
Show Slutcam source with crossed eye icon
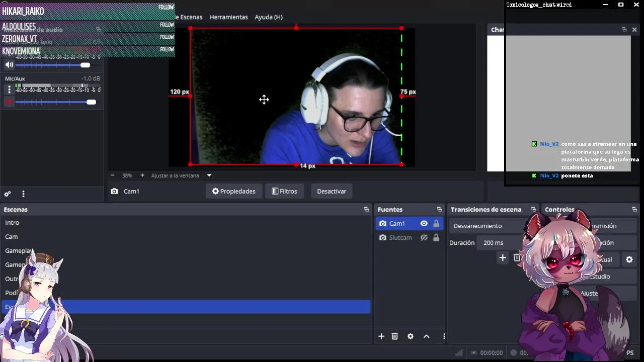coord(424,237)
